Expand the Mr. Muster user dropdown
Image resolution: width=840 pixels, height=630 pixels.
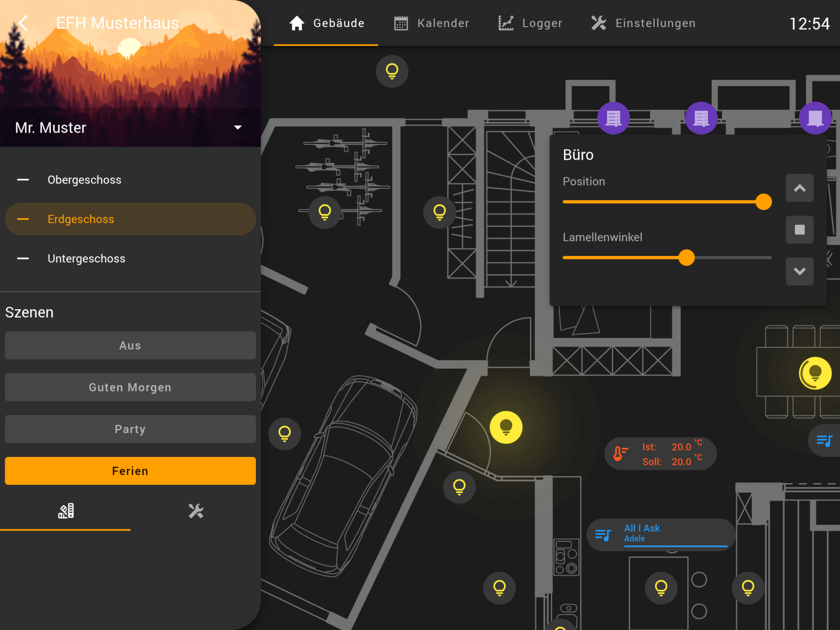[238, 128]
